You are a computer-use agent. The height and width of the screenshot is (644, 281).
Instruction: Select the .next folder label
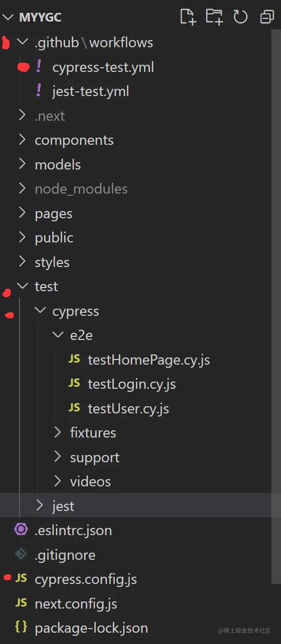(x=50, y=116)
